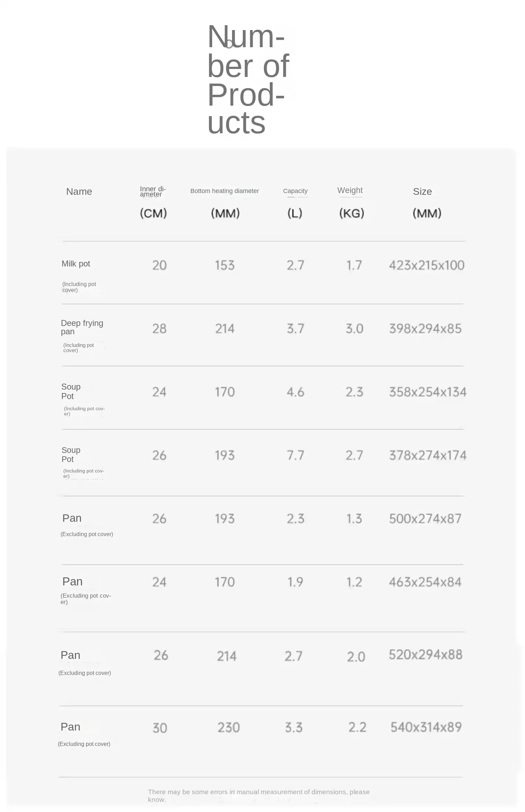This screenshot has width=525, height=812.
Task: Click the manual measurement errors note
Action: pyautogui.click(x=259, y=796)
